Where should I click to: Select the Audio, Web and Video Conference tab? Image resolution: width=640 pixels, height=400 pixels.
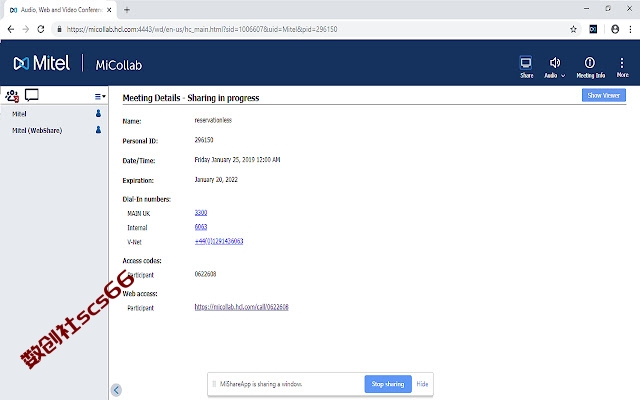[60, 10]
